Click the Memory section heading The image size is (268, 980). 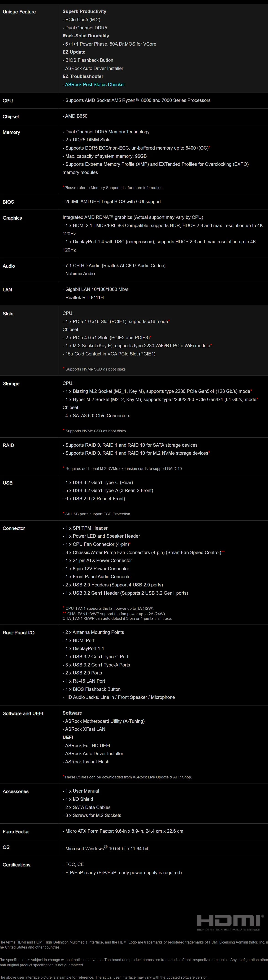point(11,132)
